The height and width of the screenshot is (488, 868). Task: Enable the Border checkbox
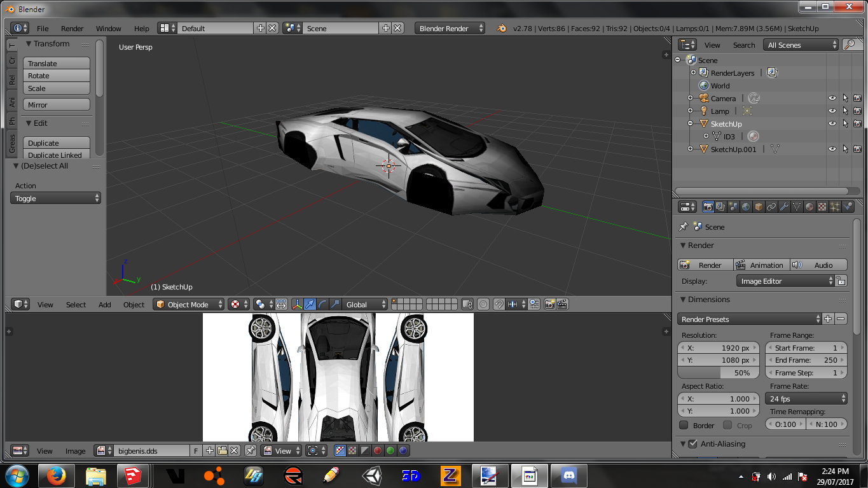(684, 425)
